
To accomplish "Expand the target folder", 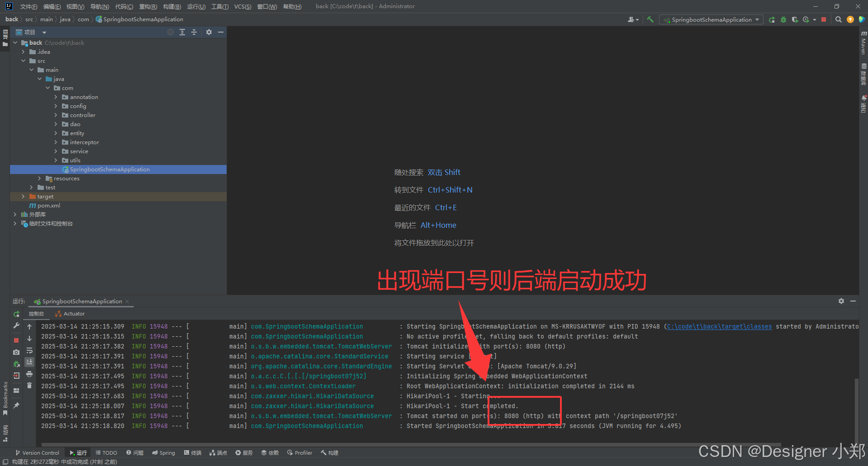I will (x=24, y=197).
